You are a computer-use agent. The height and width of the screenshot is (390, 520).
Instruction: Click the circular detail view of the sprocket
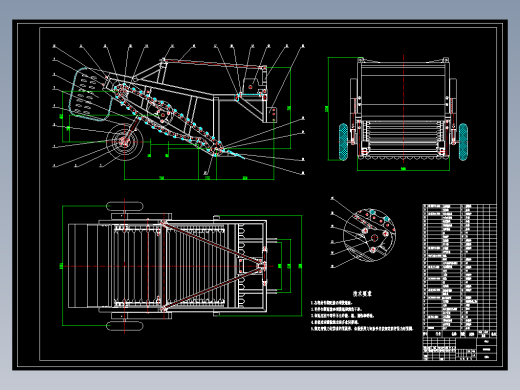[370, 235]
